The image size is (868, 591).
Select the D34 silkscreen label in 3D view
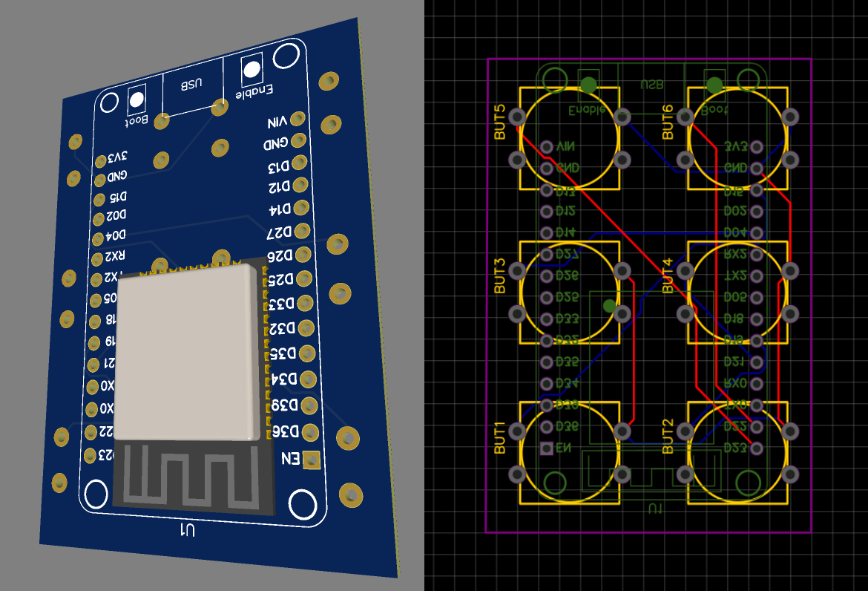tap(285, 379)
